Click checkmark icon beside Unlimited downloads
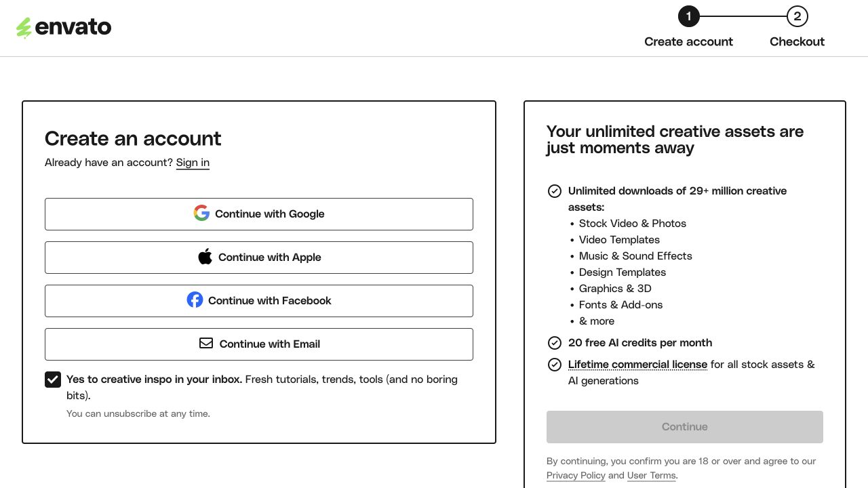868x488 pixels. pyautogui.click(x=555, y=191)
